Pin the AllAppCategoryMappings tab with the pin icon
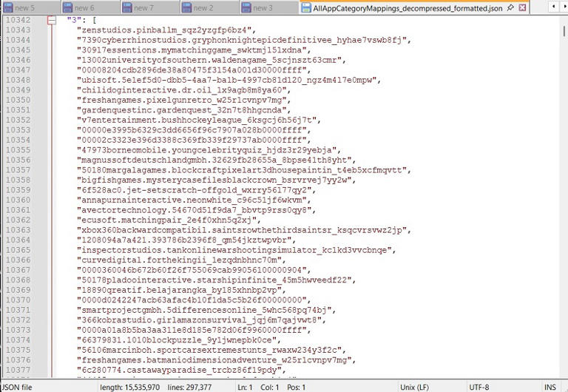Viewport: 568px width, 392px height. point(512,7)
